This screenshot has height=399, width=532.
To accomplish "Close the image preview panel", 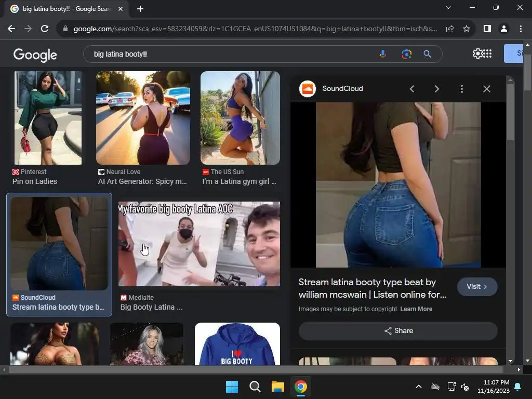I will click(486, 89).
